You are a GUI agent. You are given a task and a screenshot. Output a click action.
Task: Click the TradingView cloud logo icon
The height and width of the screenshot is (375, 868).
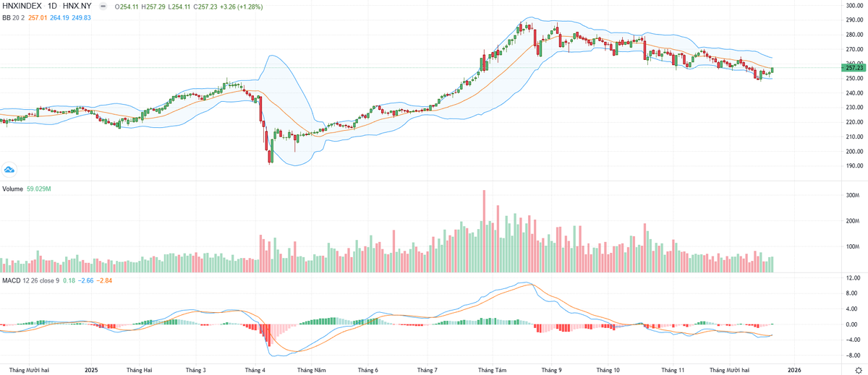(10, 169)
